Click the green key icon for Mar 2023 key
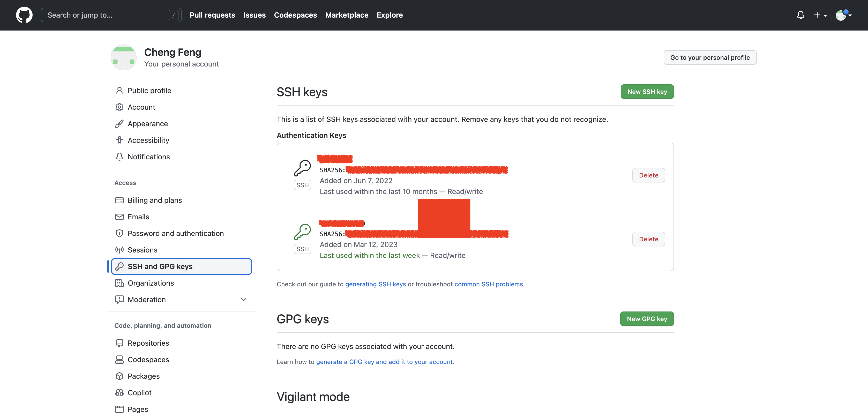The width and height of the screenshot is (868, 416). click(x=302, y=232)
